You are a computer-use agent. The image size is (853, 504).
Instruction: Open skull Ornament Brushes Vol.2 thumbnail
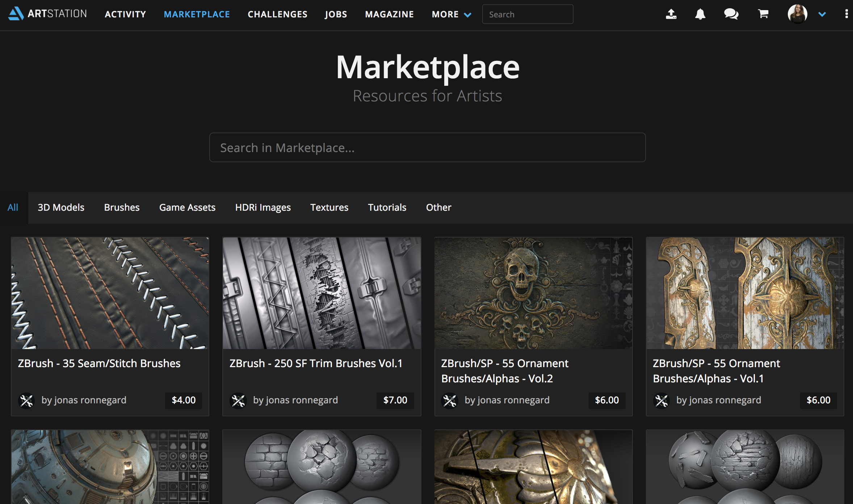click(533, 293)
